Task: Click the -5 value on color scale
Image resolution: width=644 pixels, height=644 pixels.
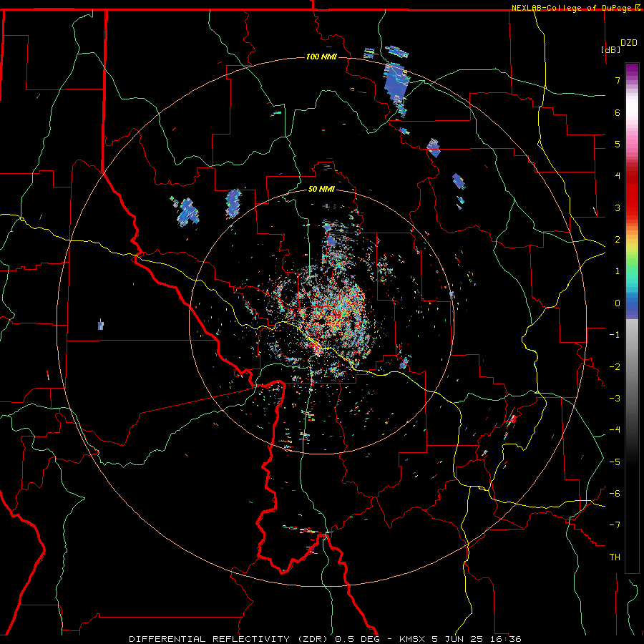Action: coord(615,462)
